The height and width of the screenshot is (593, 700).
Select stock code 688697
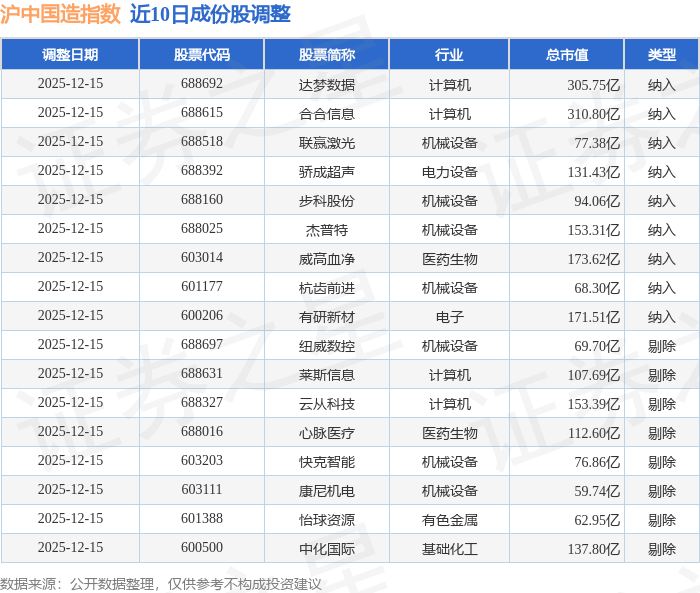pos(202,345)
